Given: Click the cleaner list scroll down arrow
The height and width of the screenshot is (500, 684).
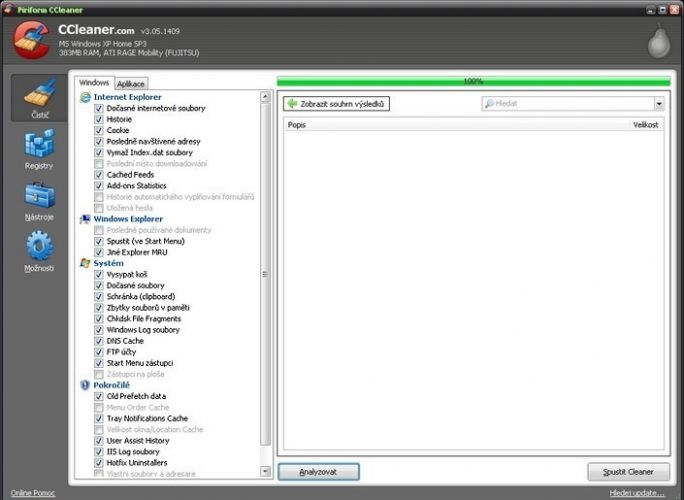Looking at the screenshot, I should [x=265, y=471].
